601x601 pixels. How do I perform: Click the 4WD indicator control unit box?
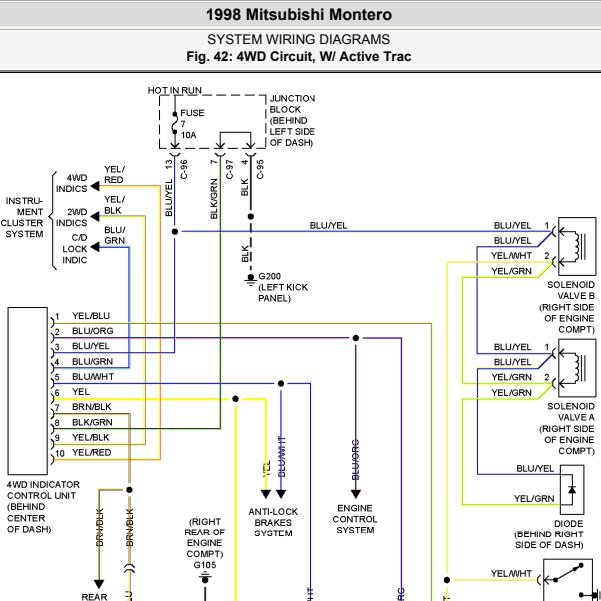click(28, 391)
